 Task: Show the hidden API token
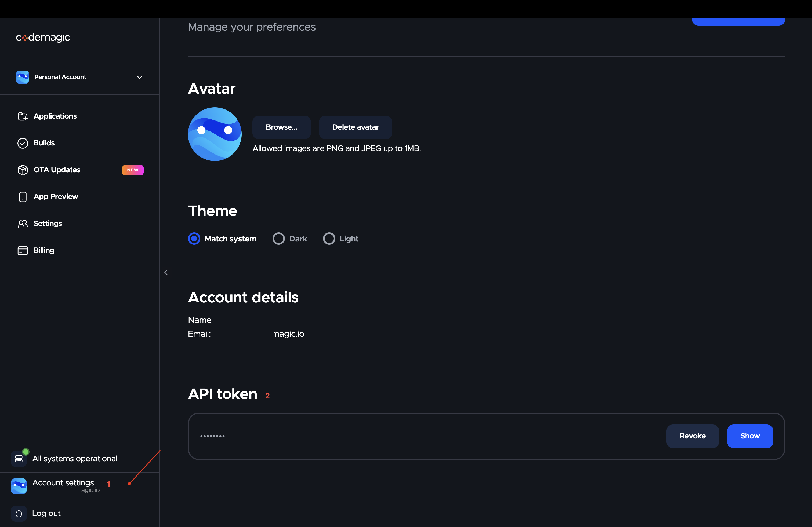click(750, 436)
